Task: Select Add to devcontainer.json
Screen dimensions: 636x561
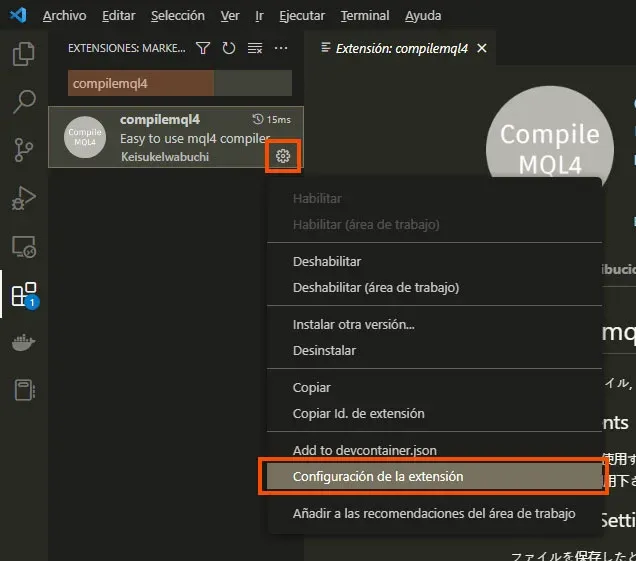Action: pos(434,450)
